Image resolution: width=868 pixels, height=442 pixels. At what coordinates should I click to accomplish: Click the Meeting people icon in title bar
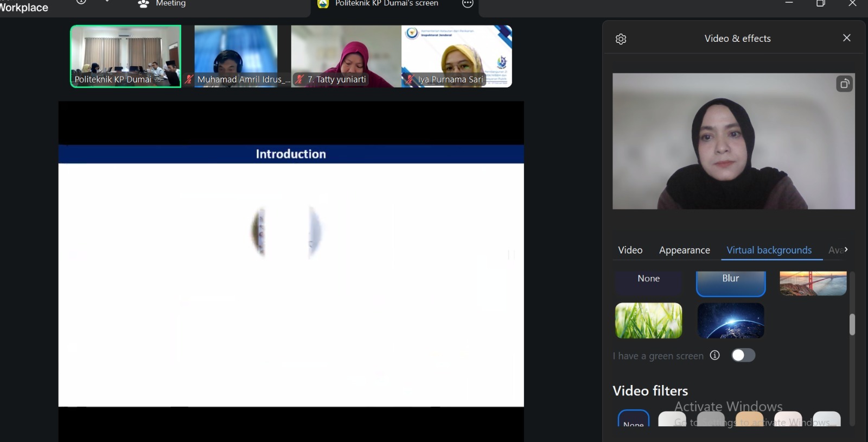click(x=144, y=4)
